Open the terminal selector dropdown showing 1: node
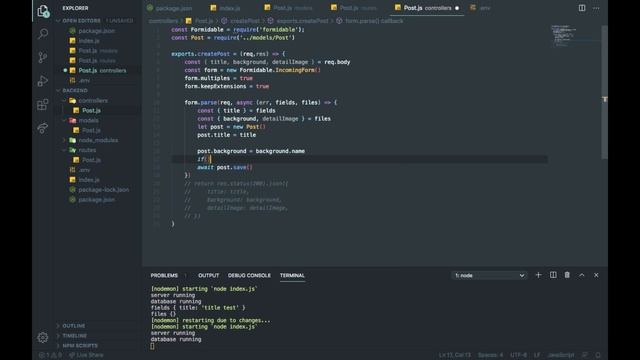640x360 pixels. point(489,276)
